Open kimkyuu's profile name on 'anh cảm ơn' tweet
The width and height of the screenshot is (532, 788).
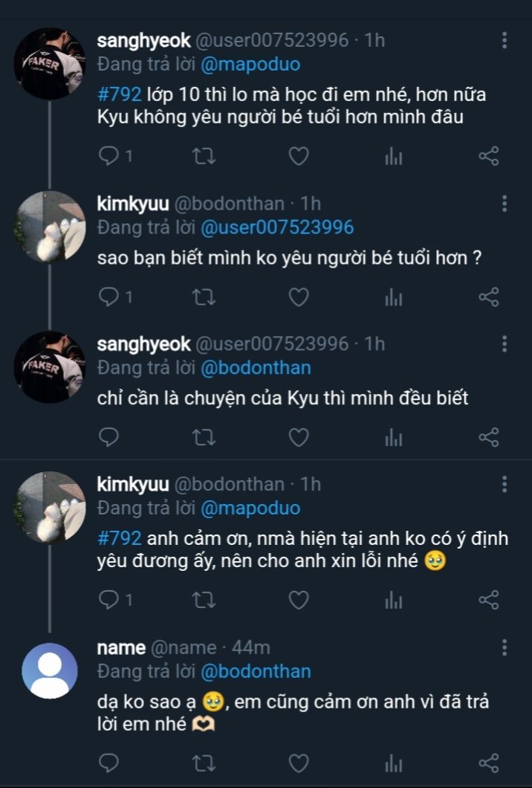point(132,485)
